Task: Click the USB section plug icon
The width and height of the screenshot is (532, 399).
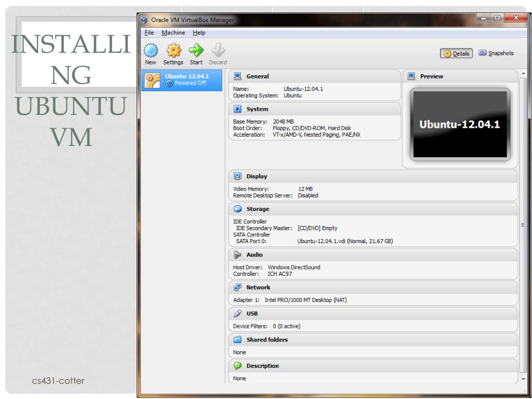Action: [x=237, y=313]
